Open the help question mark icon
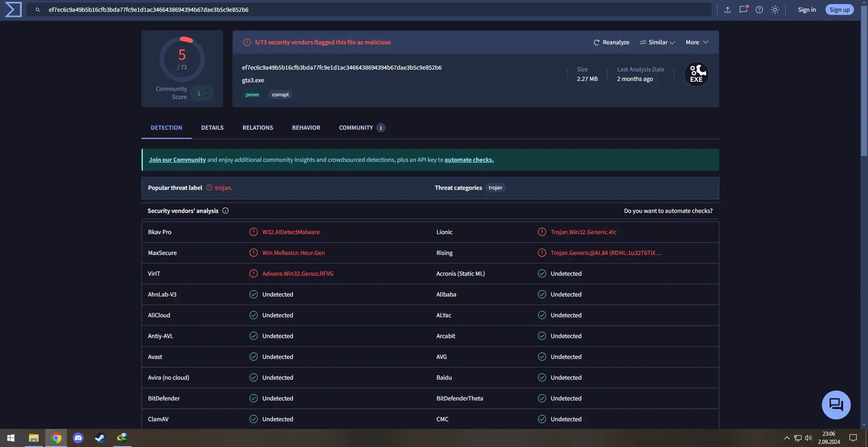 click(759, 9)
